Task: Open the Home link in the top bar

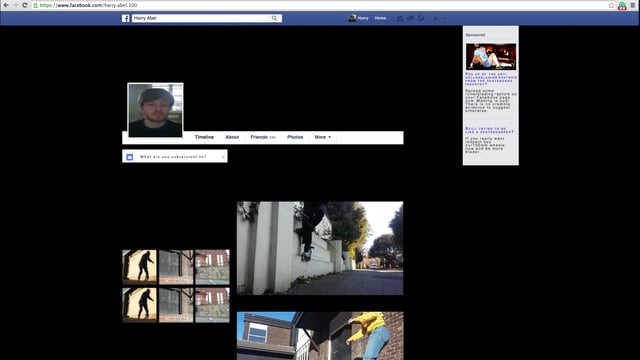Action: click(380, 18)
